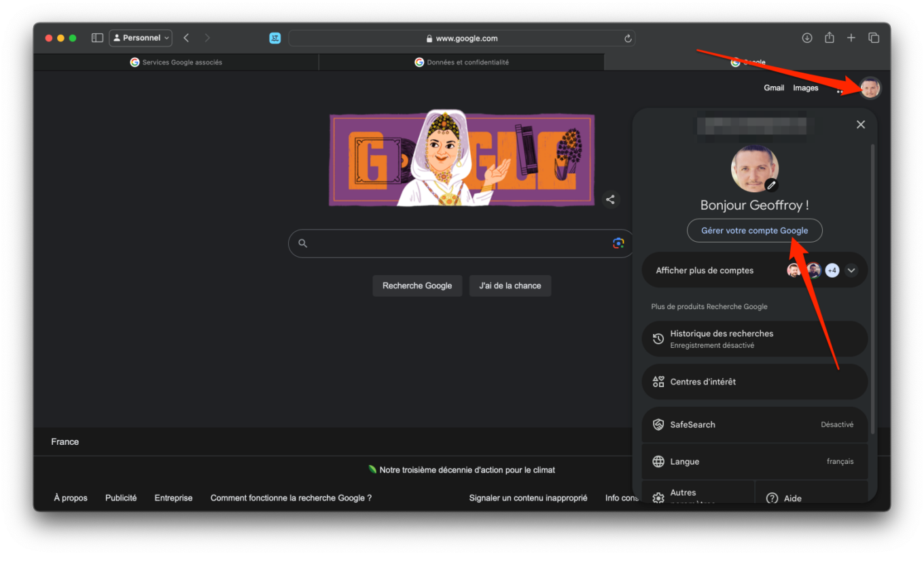Image resolution: width=924 pixels, height=580 pixels.
Task: Click the blue extension icon beside address bar
Action: click(275, 38)
